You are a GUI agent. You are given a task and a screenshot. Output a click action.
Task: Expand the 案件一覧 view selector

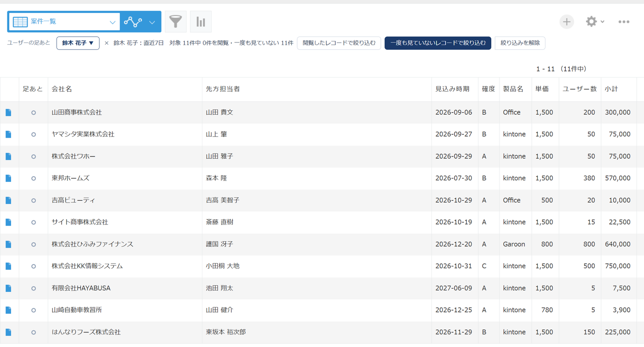[64, 22]
